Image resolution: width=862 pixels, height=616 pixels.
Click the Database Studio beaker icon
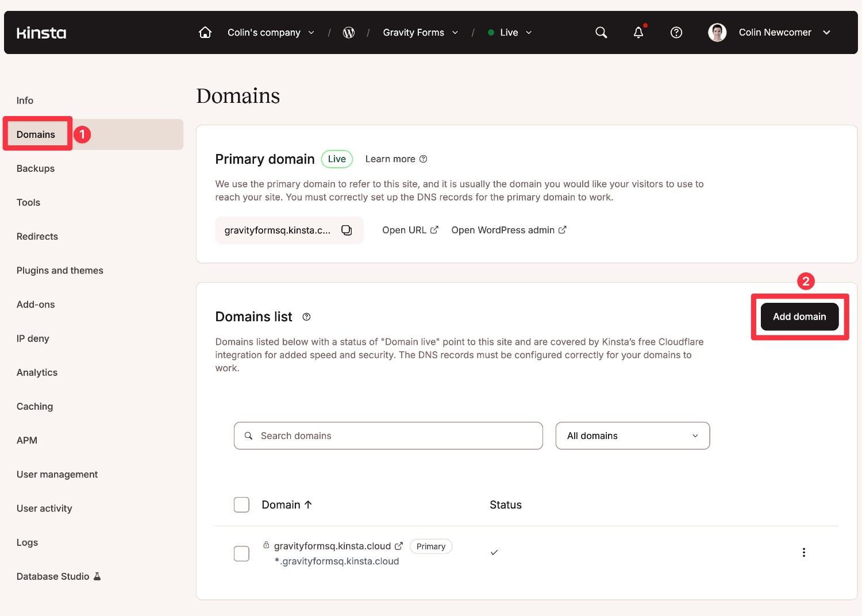(97, 576)
